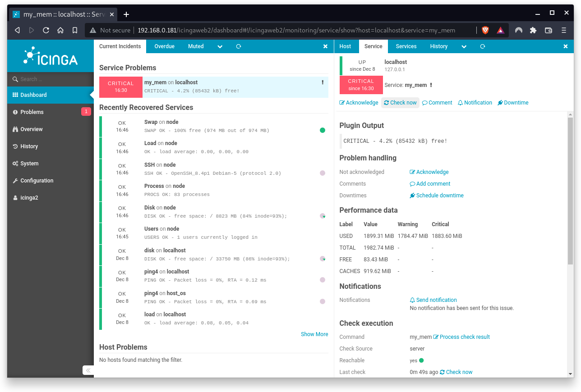The width and height of the screenshot is (581, 392).
Task: Refresh the Current Incidents view
Action: pos(238,46)
